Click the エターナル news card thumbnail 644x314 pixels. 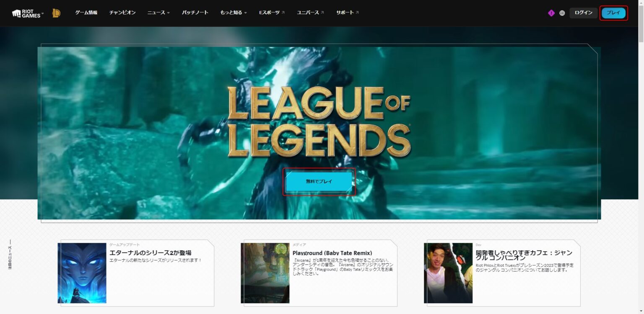point(82,273)
